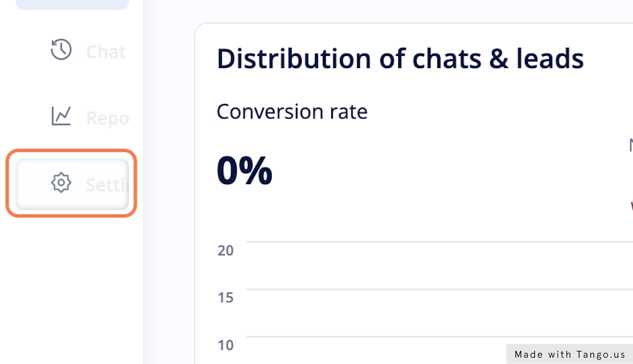
Task: Click the red trend arrow at right edge
Action: (631, 205)
